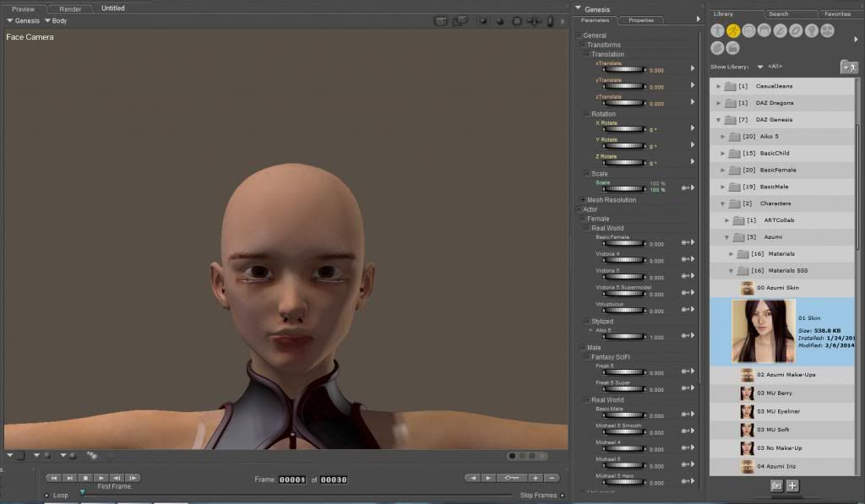Click the add to library plus button
This screenshot has width=865, height=504.
(792, 485)
